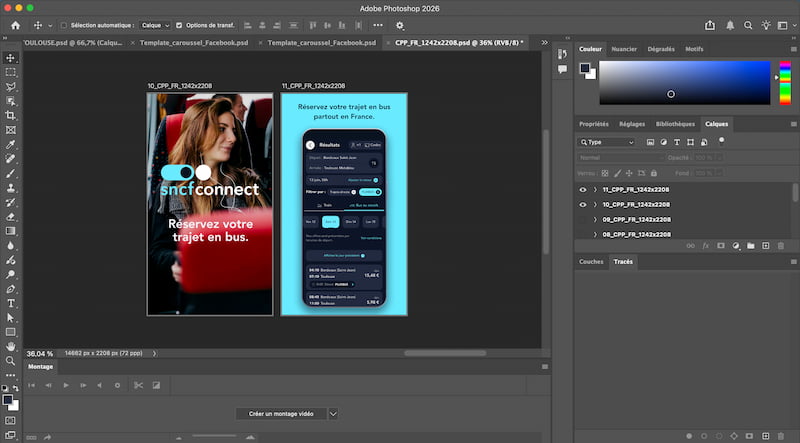Select the Brush tool
Viewport: 800px width, 443px height.
coord(10,174)
